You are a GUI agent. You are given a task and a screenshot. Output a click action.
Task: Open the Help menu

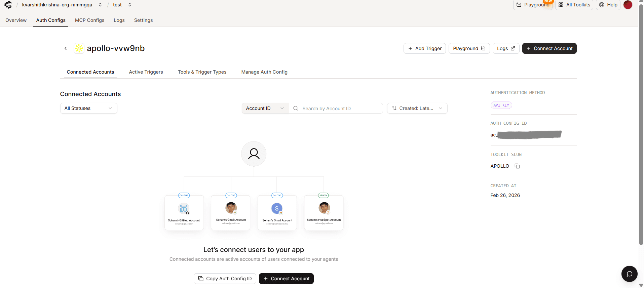[608, 5]
